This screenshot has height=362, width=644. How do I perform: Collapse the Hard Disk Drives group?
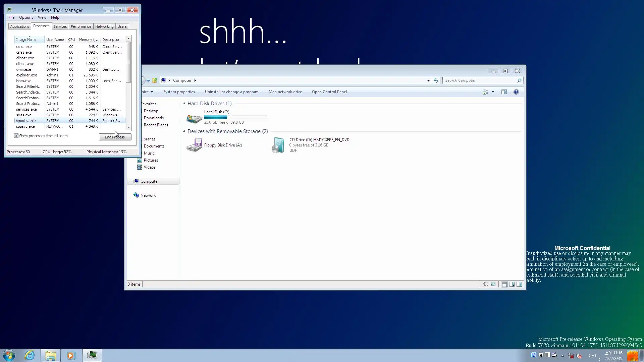[x=184, y=104]
